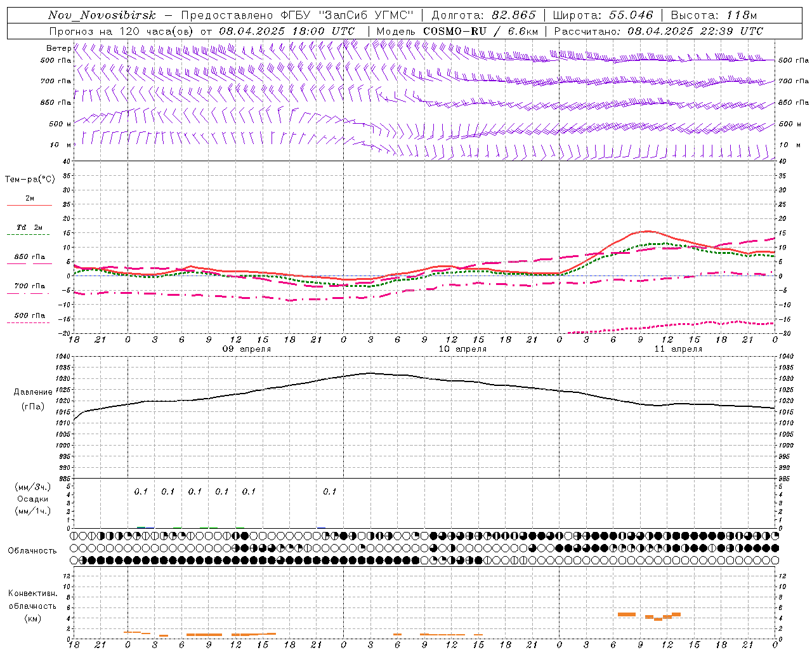
Task: Click the "(мм/3ч.)" precipitation unit label
Action: pos(33,487)
